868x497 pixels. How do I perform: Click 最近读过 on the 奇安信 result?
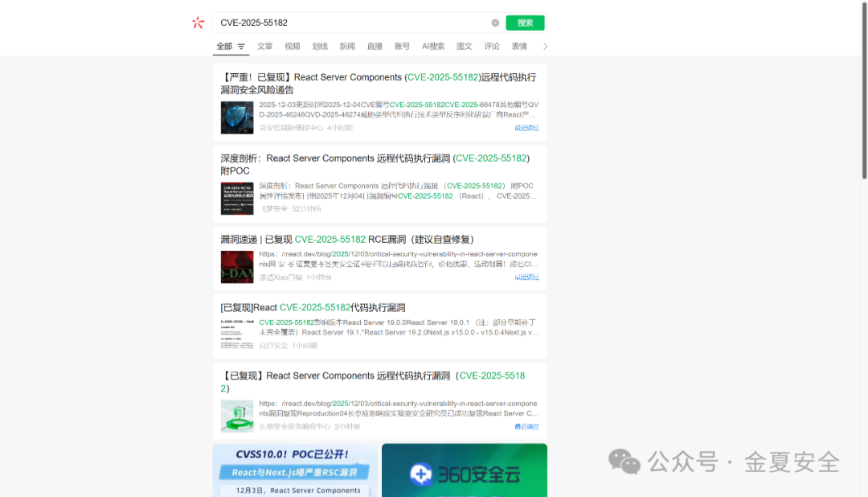526,128
